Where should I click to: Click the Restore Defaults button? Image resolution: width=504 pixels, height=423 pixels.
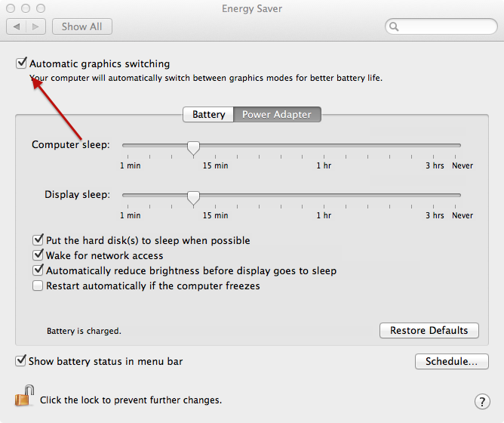(x=429, y=330)
